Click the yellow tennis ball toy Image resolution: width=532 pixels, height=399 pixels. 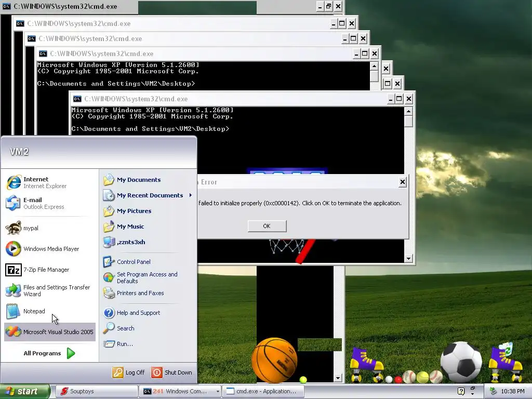422,377
